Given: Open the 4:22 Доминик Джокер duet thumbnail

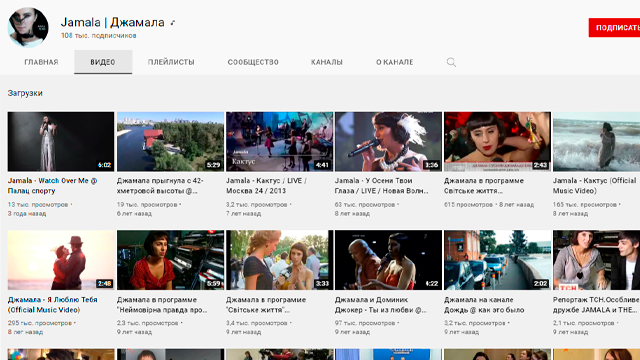Looking at the screenshot, I should click(388, 260).
